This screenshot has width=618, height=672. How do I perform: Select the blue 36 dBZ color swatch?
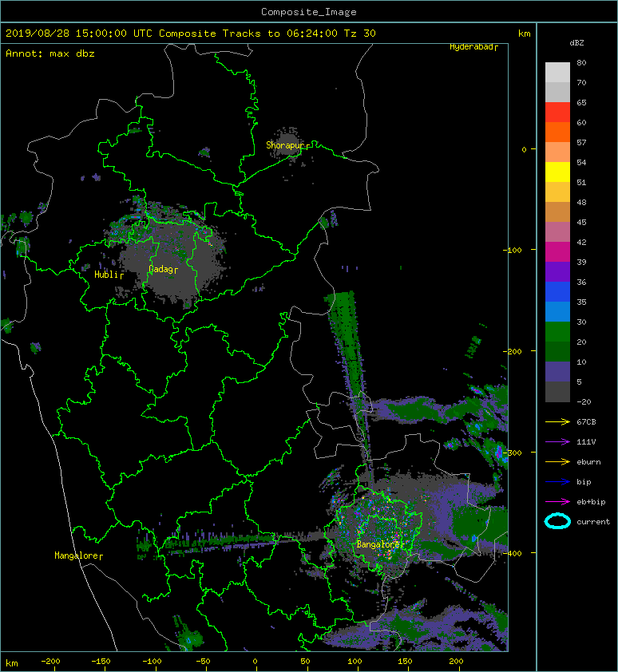[557, 291]
